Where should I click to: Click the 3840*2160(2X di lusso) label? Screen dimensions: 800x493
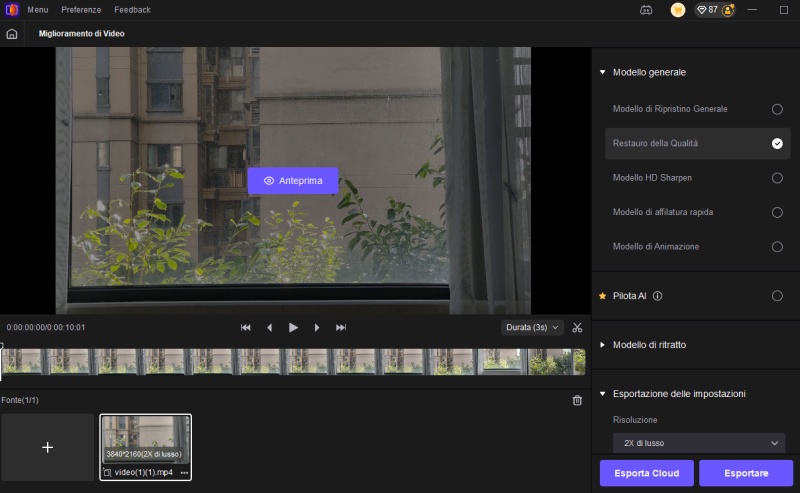(144, 454)
